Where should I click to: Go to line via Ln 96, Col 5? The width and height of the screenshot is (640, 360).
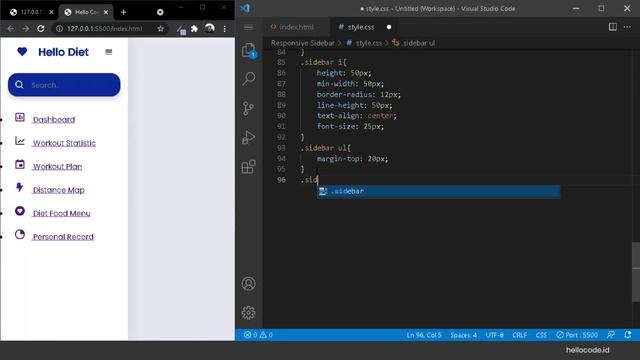[424, 335]
